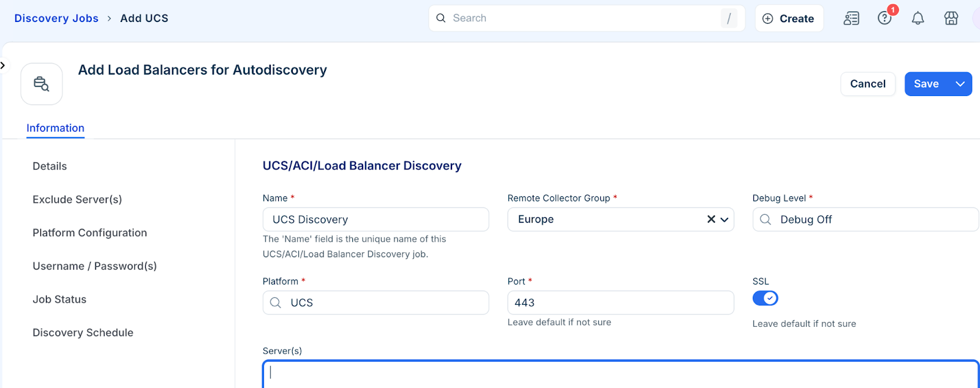Click into the Name input field
The image size is (980, 388).
(375, 219)
